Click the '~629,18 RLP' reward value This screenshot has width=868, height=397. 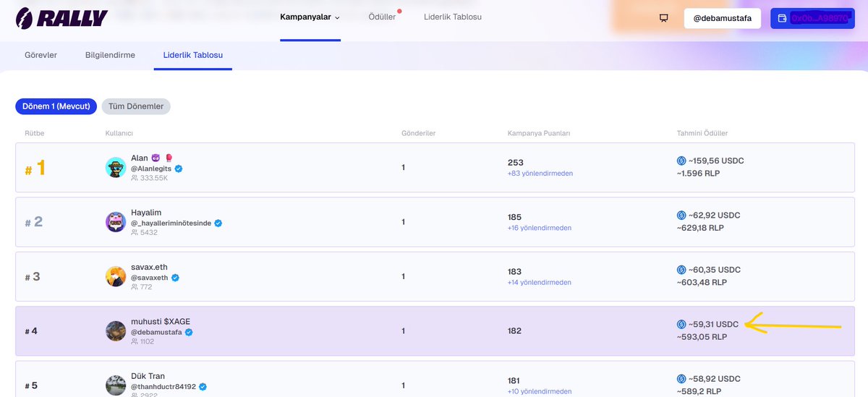(x=702, y=228)
